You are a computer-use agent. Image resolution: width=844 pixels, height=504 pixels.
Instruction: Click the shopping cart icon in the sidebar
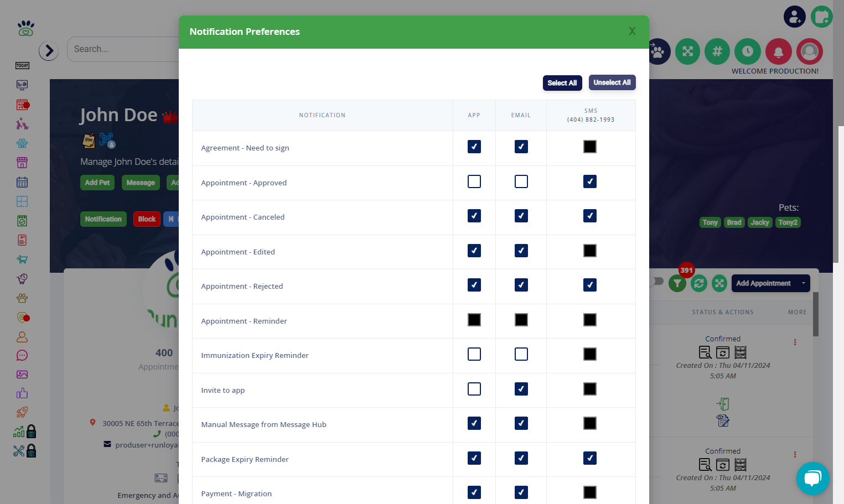(22, 259)
